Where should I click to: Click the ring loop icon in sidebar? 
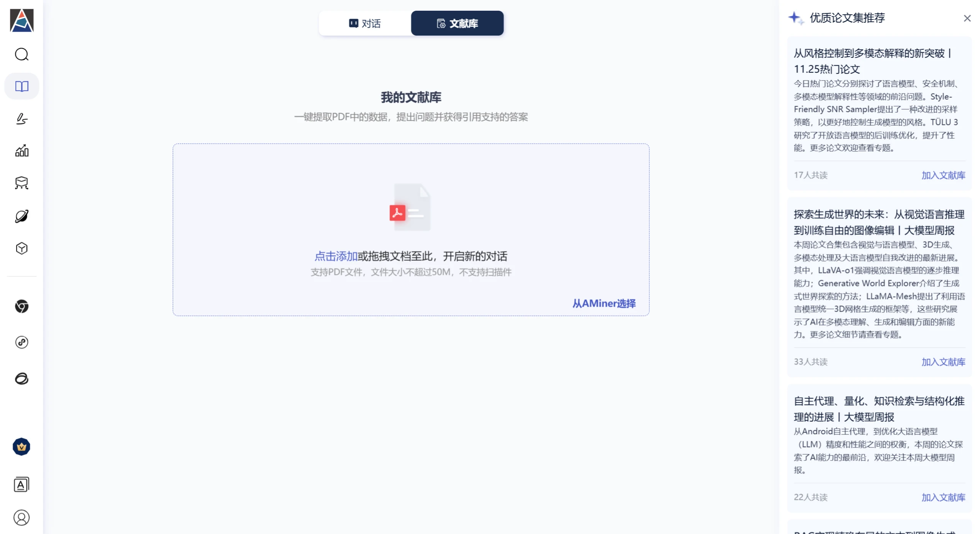(21, 378)
